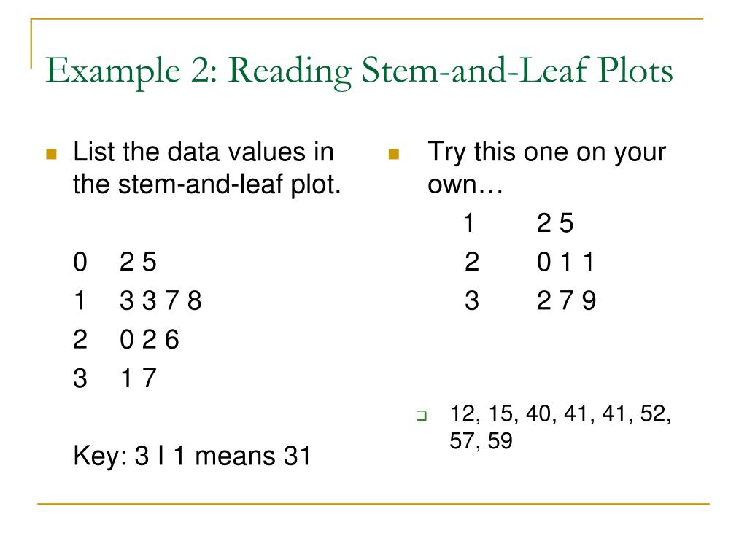Click the answer line '12, 15, 40, 41, 41, 52,'
This screenshot has width=747, height=560.
(x=560, y=413)
